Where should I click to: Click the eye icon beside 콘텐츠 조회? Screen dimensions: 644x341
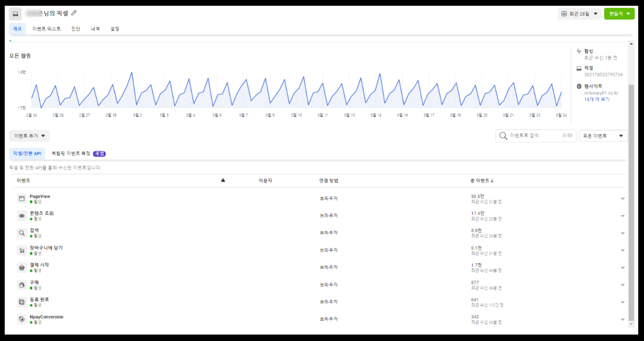(x=22, y=216)
